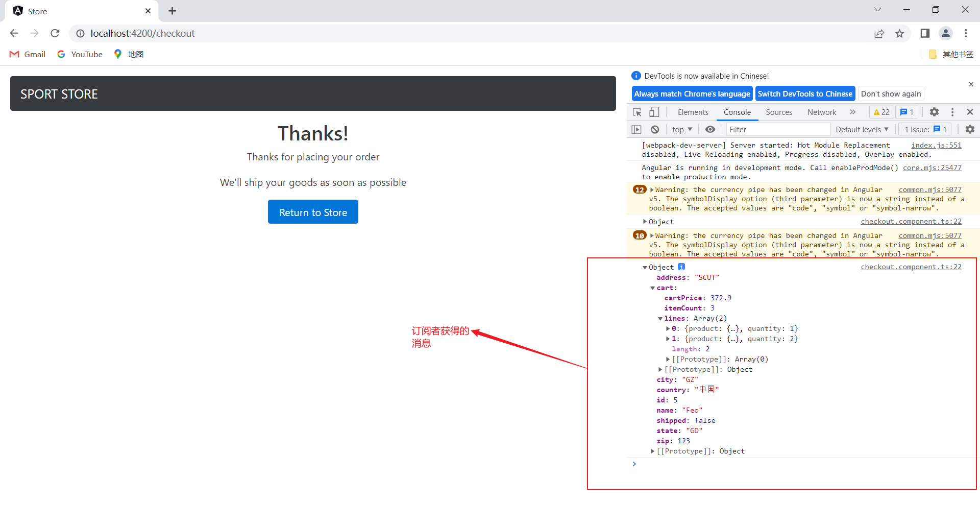
Task: Expand the warning repeated 12 times
Action: 652,190
